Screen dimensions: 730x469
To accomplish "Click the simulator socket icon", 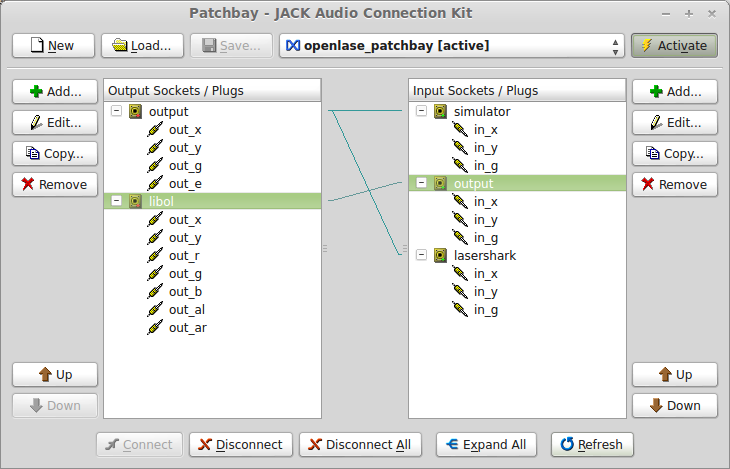I will pos(441,112).
